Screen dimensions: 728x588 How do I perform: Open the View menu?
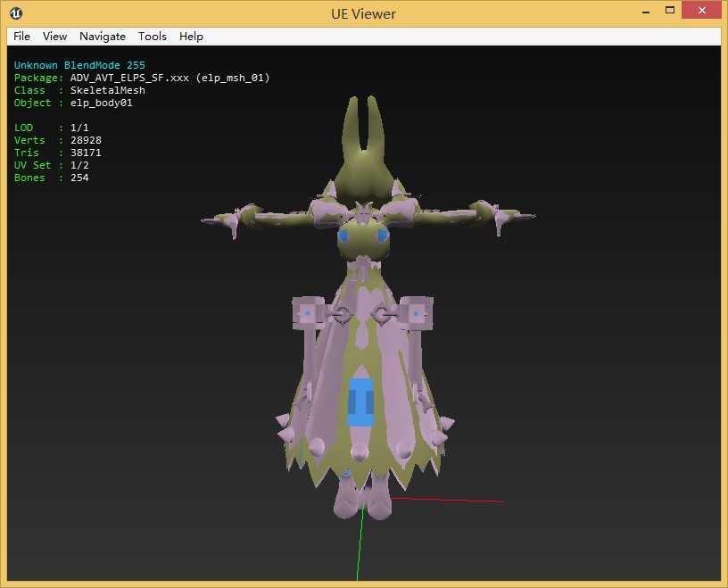point(54,37)
